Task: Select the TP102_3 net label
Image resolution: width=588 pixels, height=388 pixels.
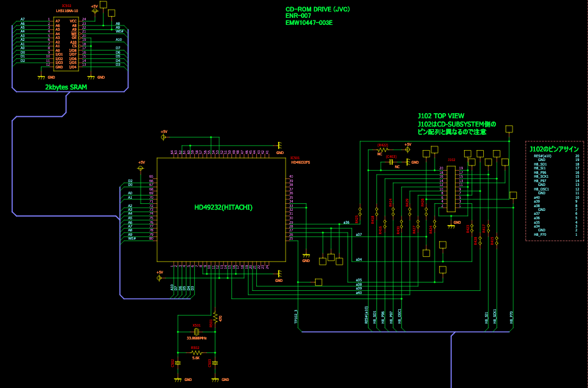Action: tap(296, 318)
